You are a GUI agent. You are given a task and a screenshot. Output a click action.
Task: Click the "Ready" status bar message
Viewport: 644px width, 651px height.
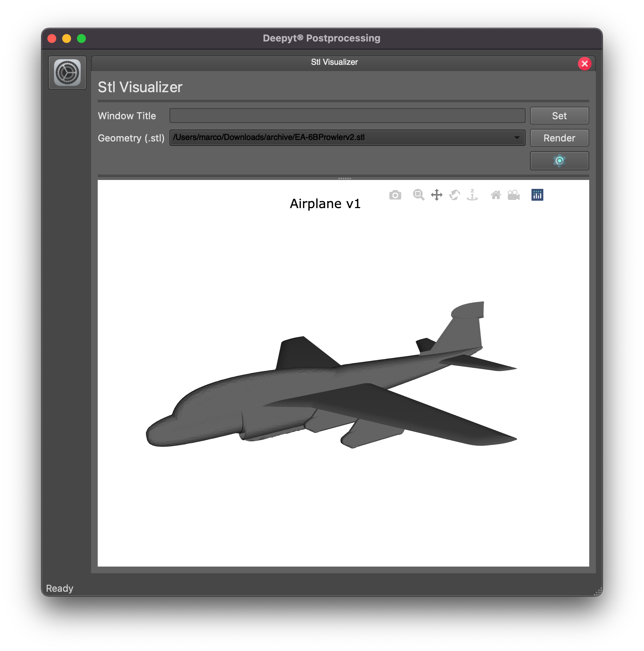(60, 588)
